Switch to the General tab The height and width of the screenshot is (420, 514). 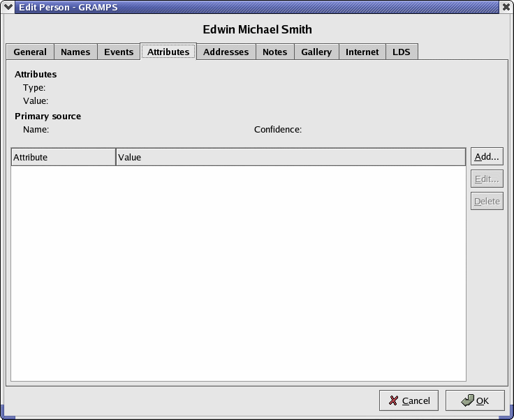pos(30,52)
